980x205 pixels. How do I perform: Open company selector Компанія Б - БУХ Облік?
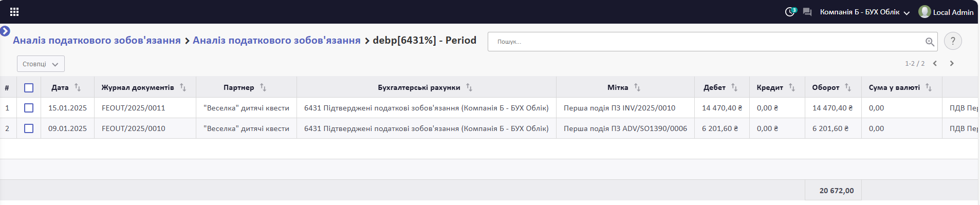(x=865, y=12)
